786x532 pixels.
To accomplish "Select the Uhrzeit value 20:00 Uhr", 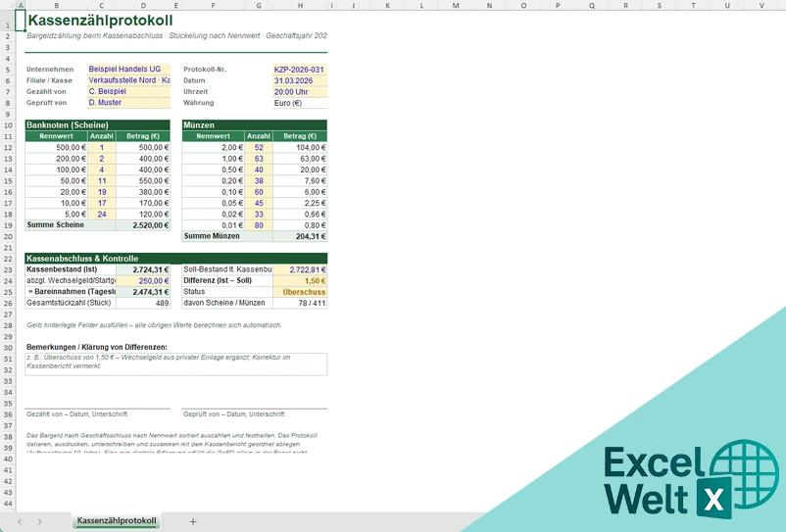I will click(300, 92).
